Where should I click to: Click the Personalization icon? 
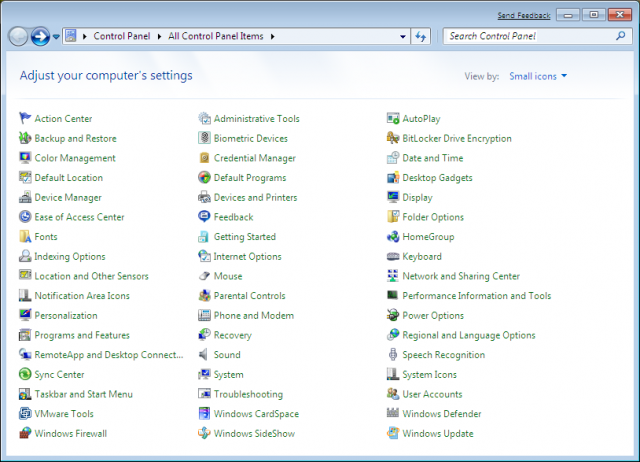25,315
